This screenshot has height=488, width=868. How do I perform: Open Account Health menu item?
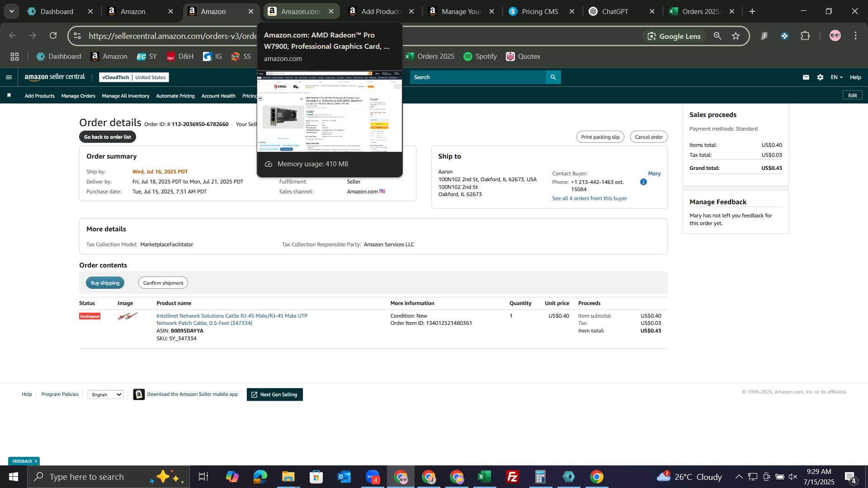point(218,96)
